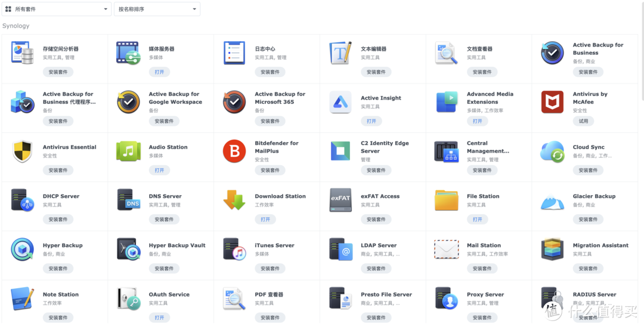Image resolution: width=644 pixels, height=327 pixels.
Task: Click the Glacier Backup package title
Action: point(594,196)
